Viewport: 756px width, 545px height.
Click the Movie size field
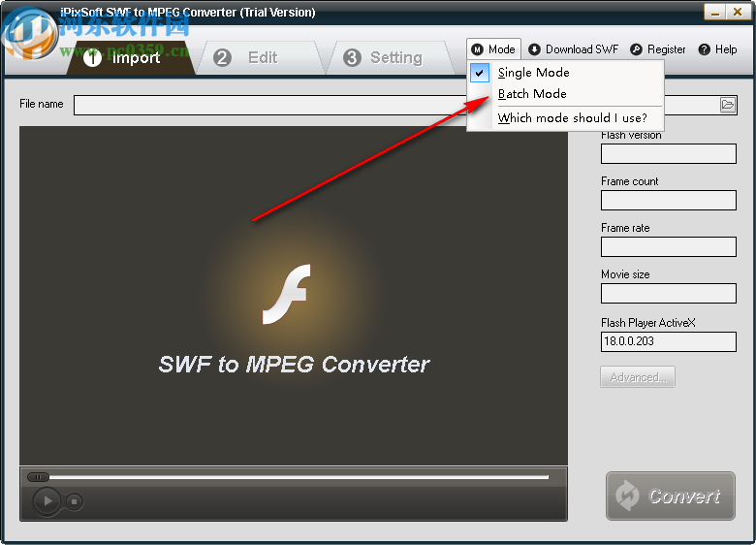click(x=668, y=293)
